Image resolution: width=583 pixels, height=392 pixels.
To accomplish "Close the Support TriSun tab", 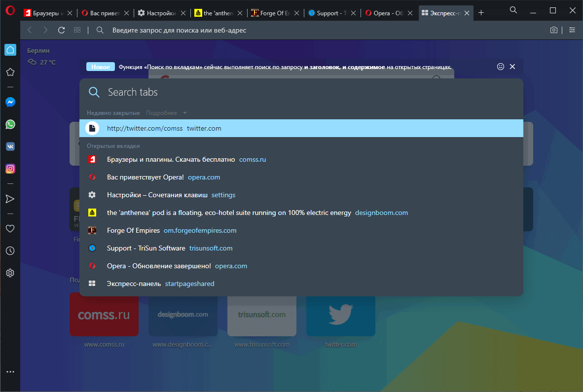I will 353,13.
